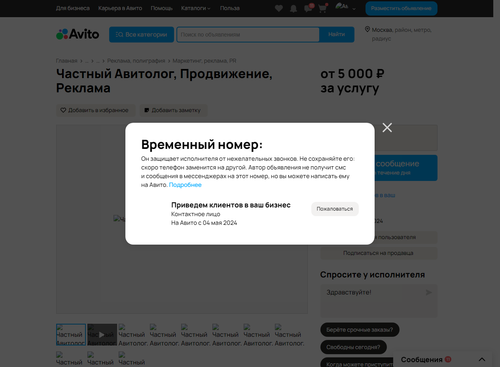Open Для бизнеса menu item
Image resolution: width=500 pixels, height=367 pixels.
(73, 8)
